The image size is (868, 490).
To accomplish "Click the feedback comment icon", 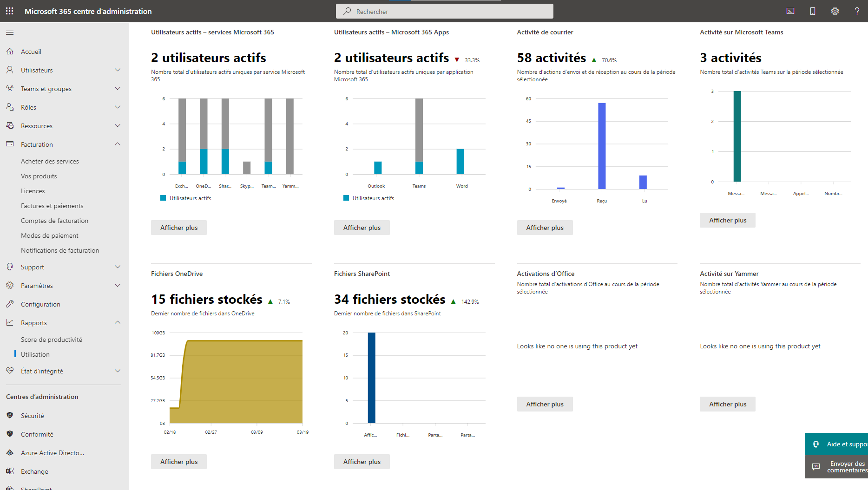I will point(816,467).
